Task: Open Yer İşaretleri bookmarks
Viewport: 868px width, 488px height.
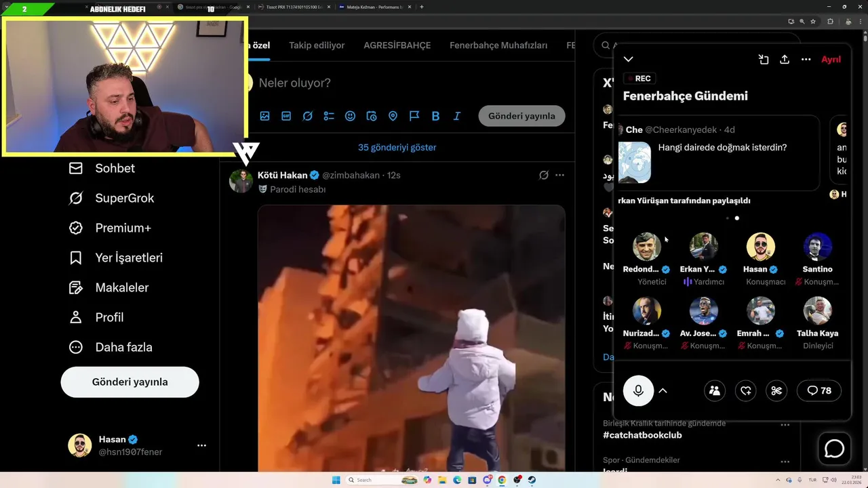Action: (x=115, y=258)
